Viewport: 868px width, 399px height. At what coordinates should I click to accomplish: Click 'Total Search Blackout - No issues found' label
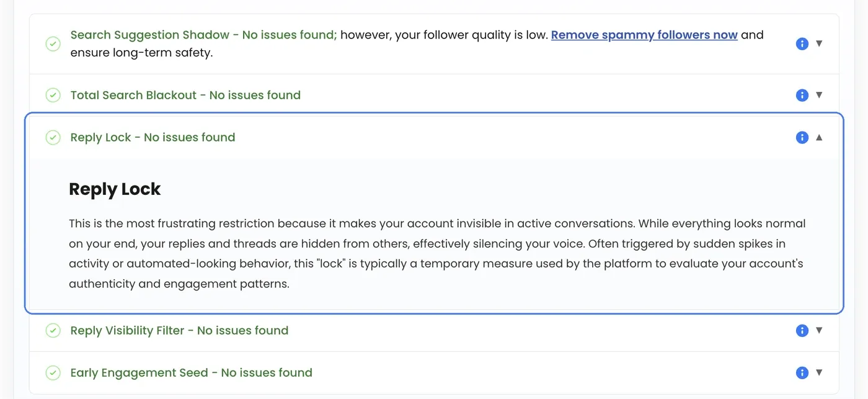[x=185, y=95]
